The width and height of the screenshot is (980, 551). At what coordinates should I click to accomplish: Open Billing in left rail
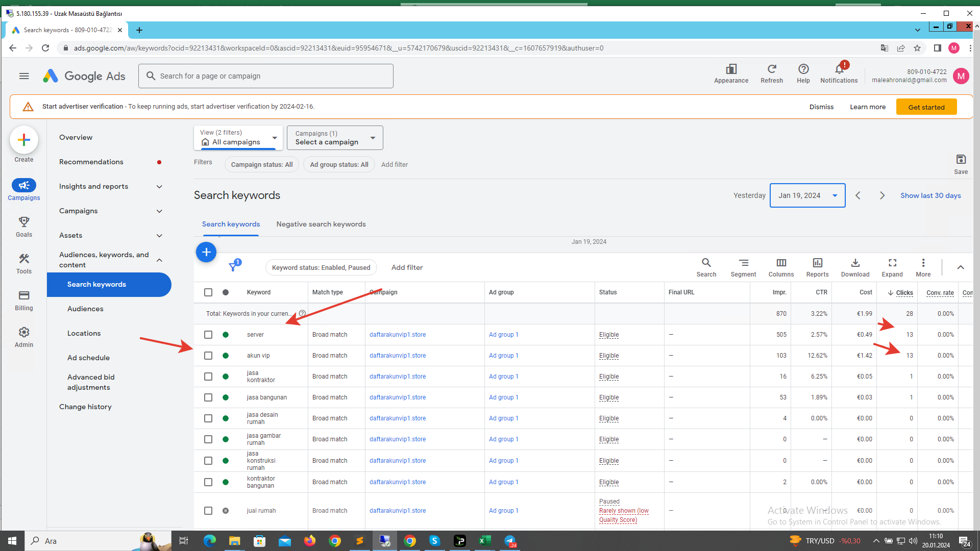pos(24,300)
